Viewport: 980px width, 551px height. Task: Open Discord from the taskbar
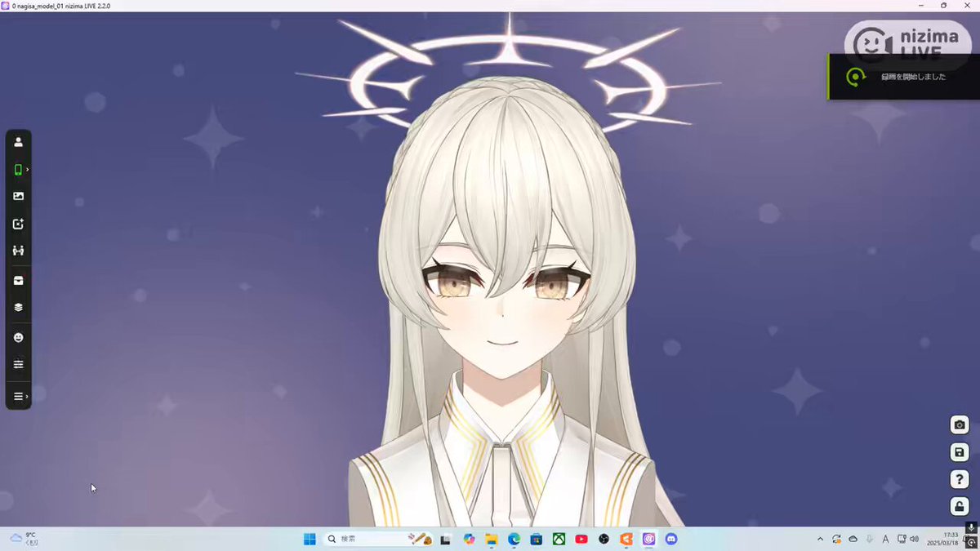pyautogui.click(x=671, y=539)
